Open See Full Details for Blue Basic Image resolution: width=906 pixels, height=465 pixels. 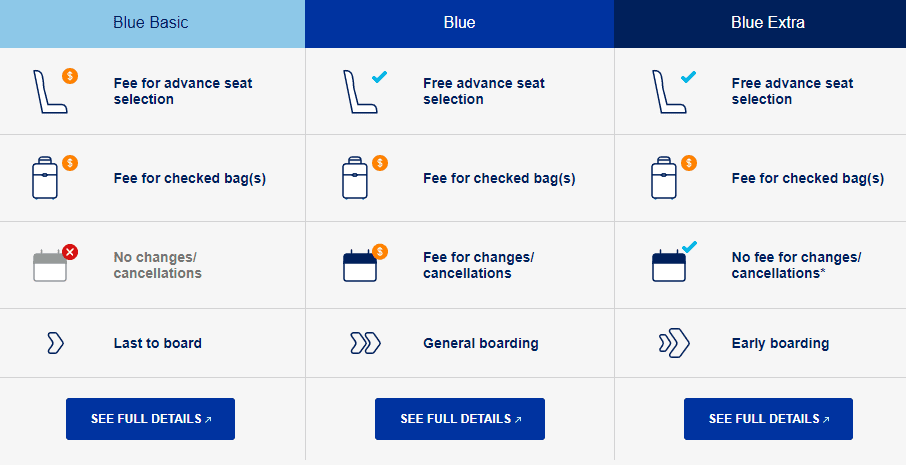point(150,419)
